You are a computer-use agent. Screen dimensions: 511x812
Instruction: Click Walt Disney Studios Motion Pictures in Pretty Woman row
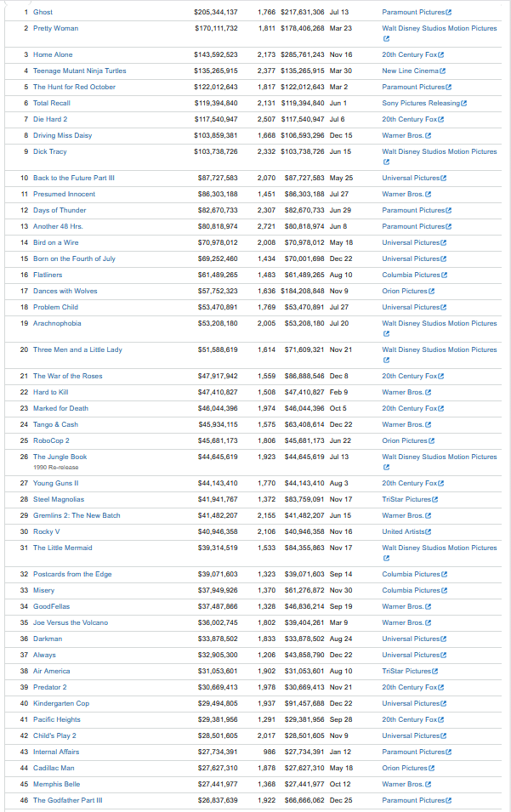440,28
